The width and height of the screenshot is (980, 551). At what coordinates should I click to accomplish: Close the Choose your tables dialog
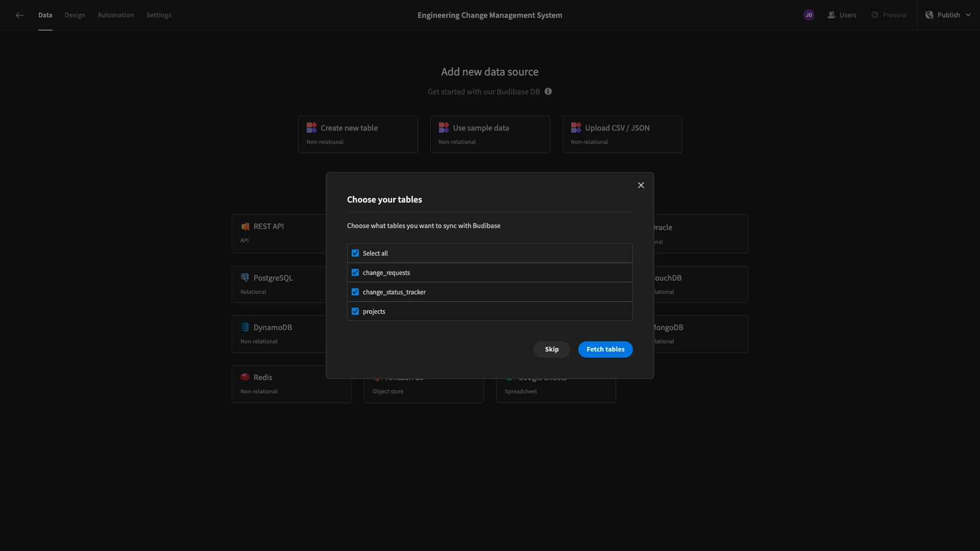click(641, 185)
